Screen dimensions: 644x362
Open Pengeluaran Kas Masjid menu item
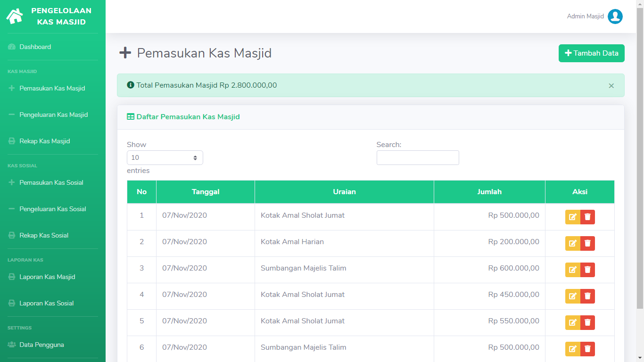pyautogui.click(x=53, y=115)
